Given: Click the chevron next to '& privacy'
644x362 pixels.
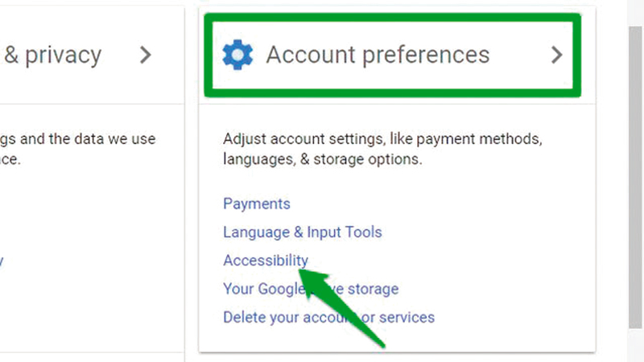Looking at the screenshot, I should tap(145, 55).
